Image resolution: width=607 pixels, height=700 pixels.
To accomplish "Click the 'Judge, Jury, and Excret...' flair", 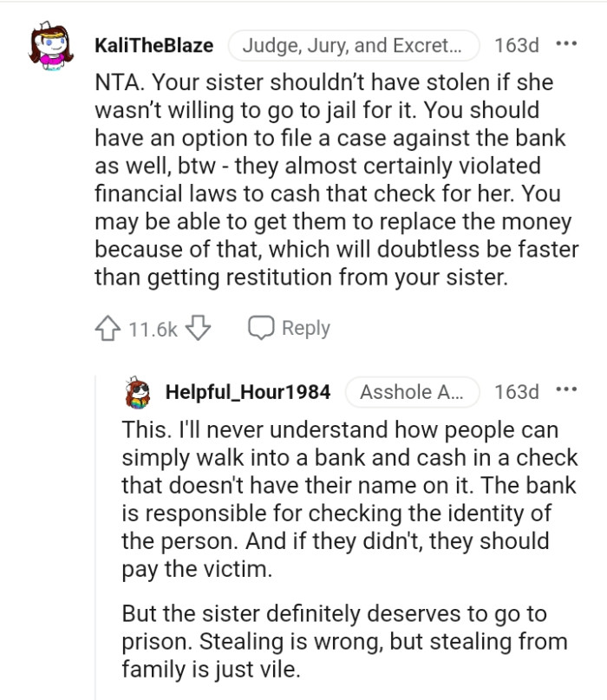I will tap(353, 45).
